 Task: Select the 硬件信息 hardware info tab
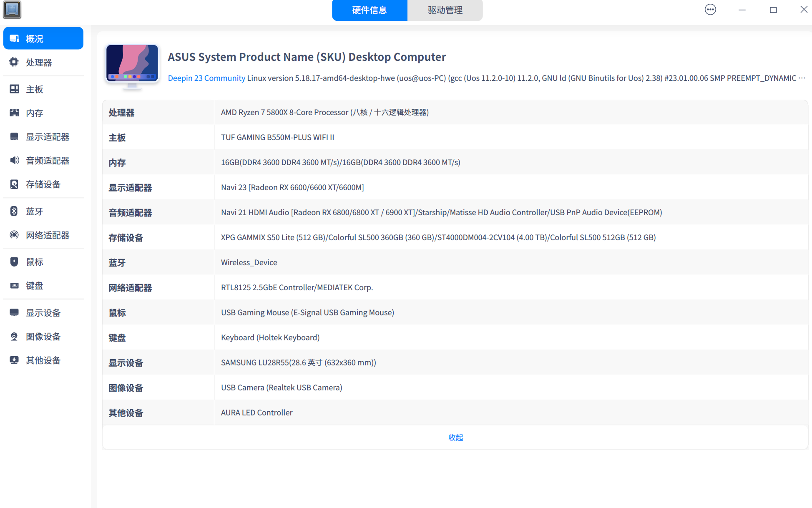tap(369, 10)
